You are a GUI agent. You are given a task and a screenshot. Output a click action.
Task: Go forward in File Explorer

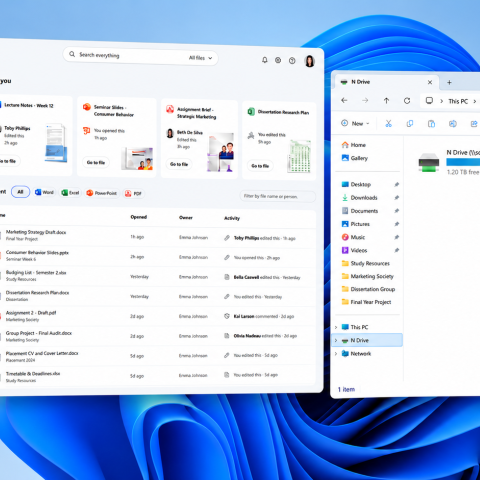pos(365,100)
